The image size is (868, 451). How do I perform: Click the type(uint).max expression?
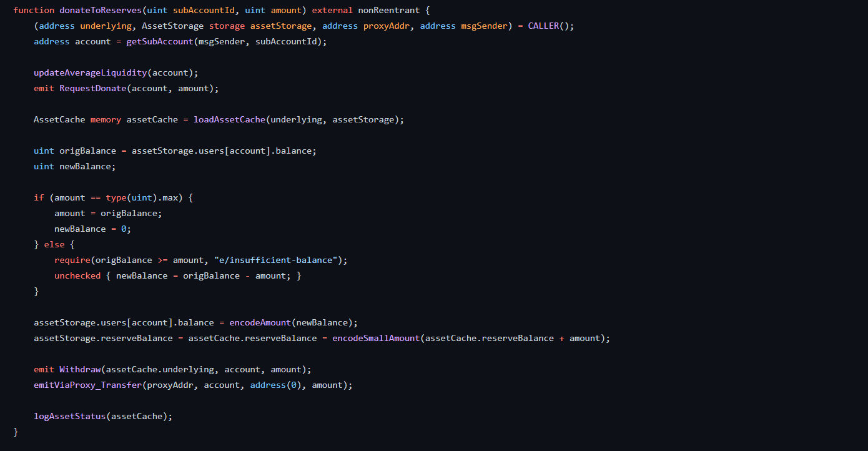144,198
